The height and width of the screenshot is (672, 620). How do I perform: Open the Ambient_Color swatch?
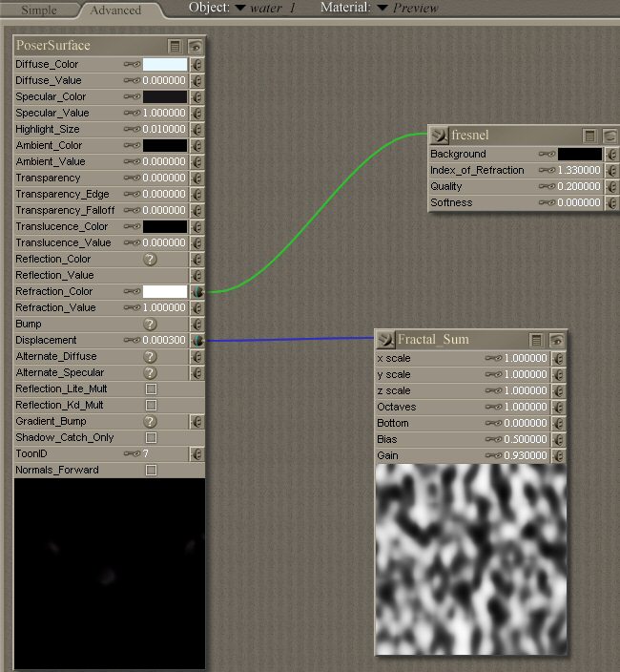(165, 146)
